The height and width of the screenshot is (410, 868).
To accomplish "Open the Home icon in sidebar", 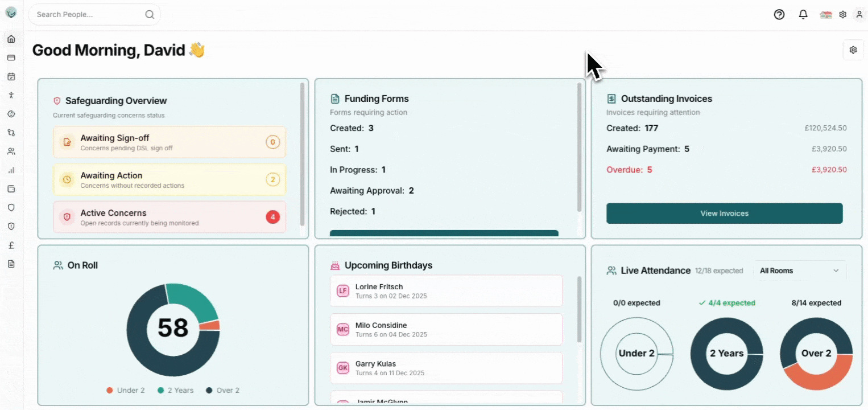I will coord(11,39).
